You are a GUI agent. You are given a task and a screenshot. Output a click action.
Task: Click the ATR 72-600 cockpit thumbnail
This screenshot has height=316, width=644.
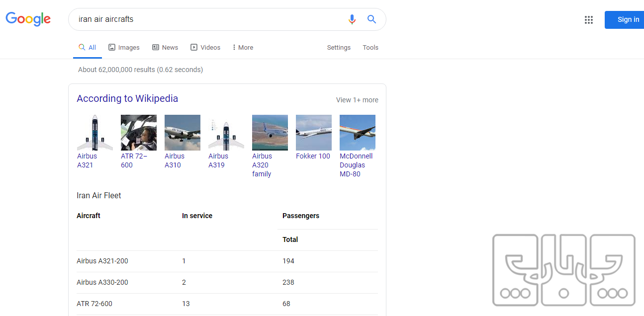139,133
